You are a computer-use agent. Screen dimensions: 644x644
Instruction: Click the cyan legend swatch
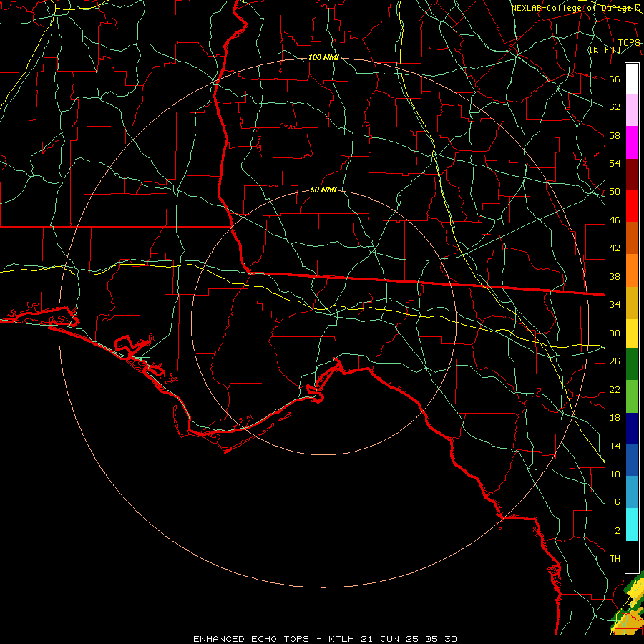632,525
